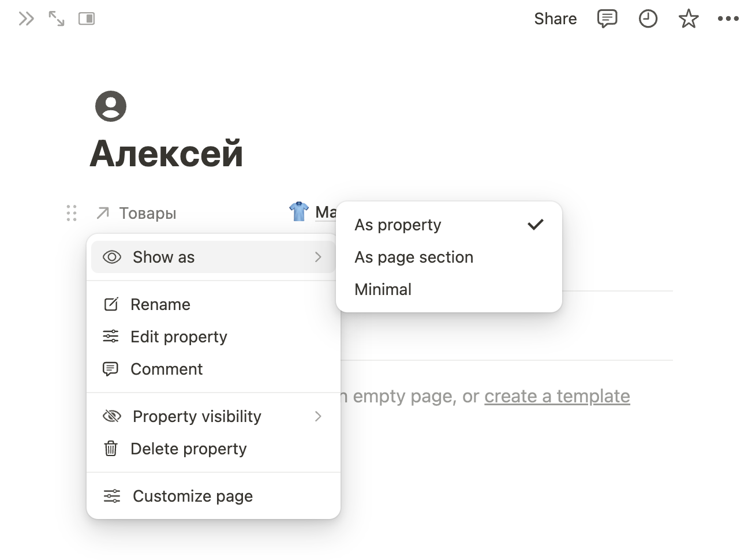Click Delete property in the menu

(189, 449)
